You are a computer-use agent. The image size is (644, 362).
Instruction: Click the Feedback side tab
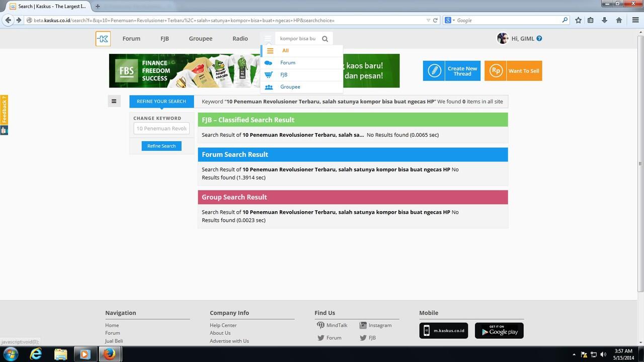pyautogui.click(x=4, y=110)
